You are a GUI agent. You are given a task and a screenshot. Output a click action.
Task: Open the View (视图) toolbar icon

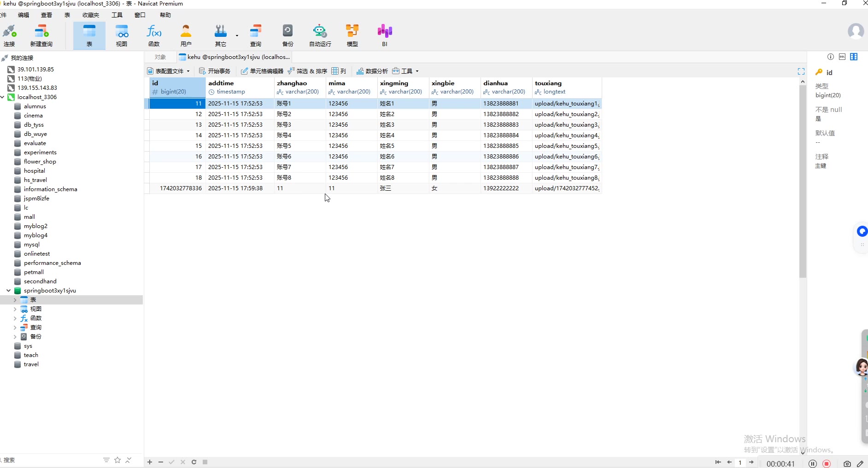[122, 35]
